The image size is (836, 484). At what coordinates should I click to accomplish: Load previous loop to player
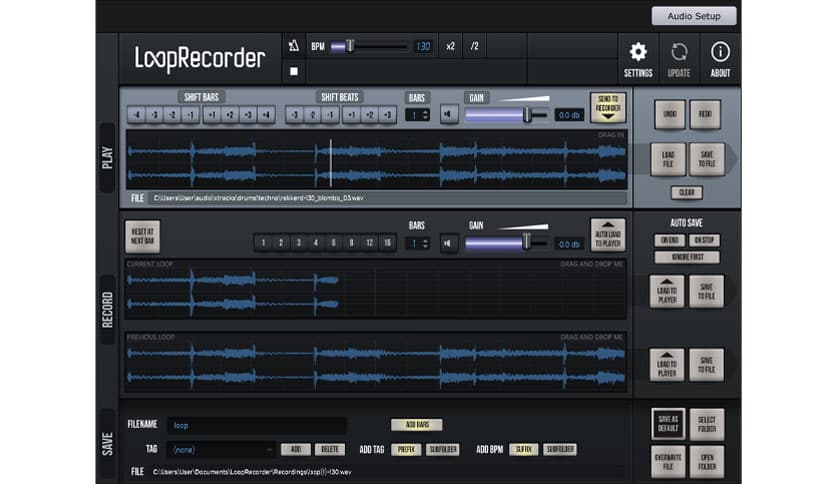(x=667, y=365)
